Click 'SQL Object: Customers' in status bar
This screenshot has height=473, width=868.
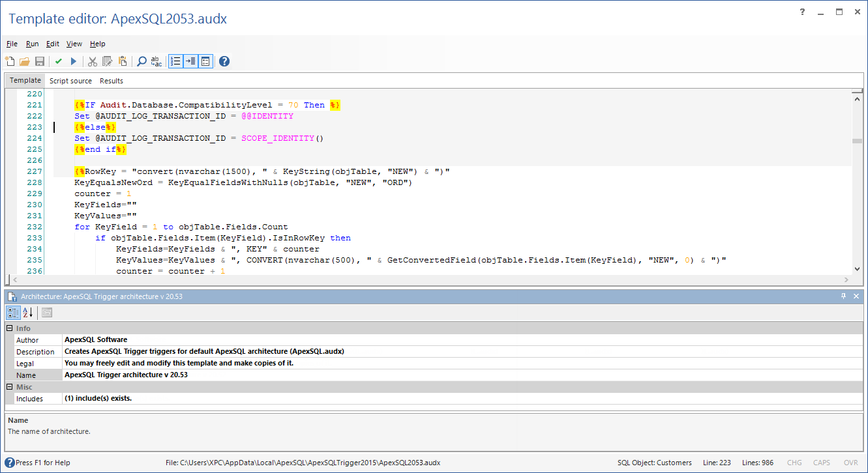pos(655,463)
